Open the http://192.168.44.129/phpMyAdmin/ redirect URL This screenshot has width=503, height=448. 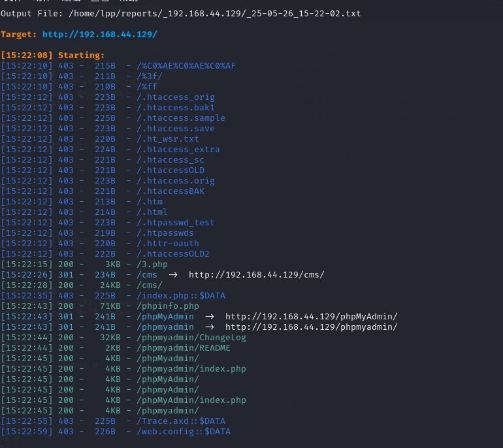point(311,317)
